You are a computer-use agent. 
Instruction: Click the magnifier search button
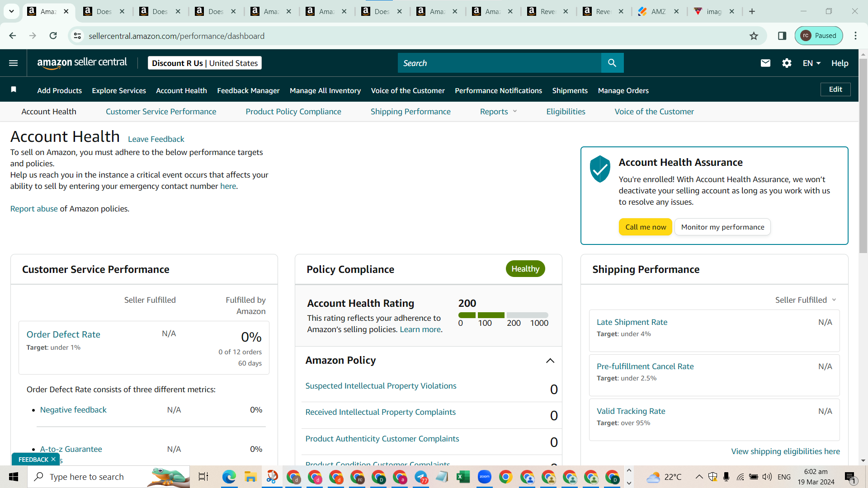(612, 63)
